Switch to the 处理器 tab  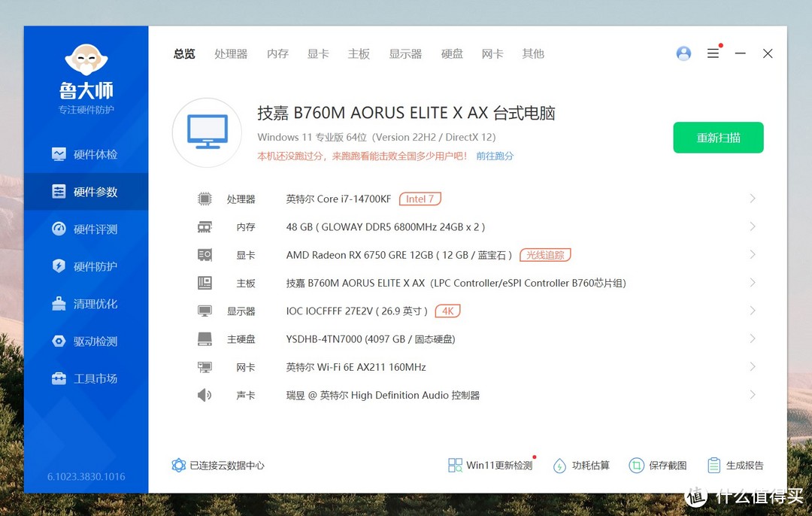point(231,53)
